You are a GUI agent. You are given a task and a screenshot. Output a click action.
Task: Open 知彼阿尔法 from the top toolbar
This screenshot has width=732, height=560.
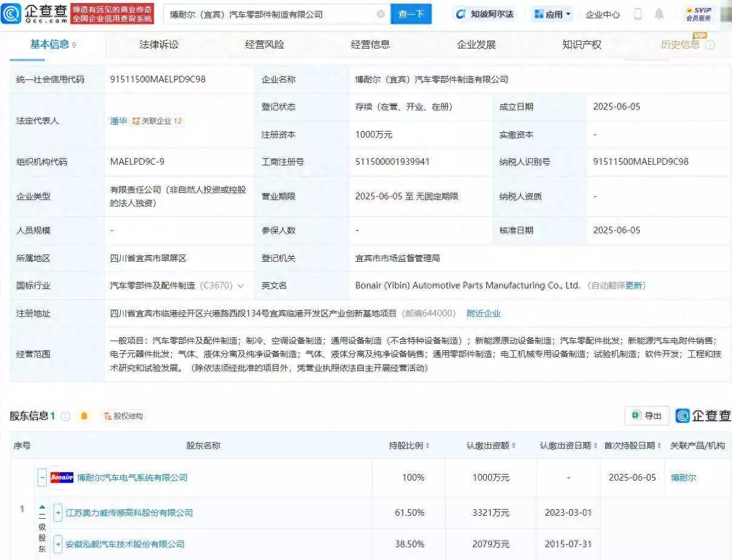(485, 13)
